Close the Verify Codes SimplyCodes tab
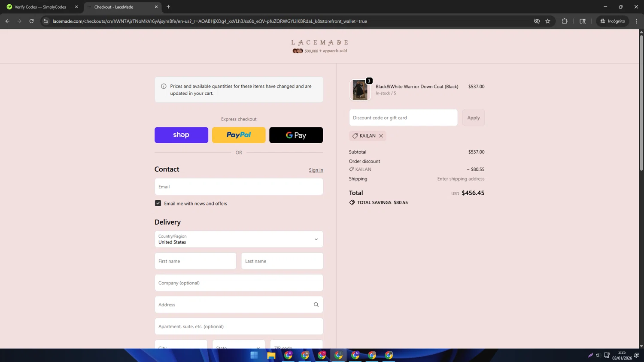Image resolution: width=644 pixels, height=362 pixels. tap(76, 7)
